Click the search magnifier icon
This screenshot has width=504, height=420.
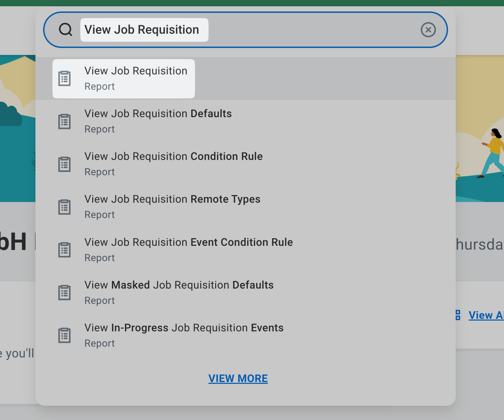coord(65,30)
